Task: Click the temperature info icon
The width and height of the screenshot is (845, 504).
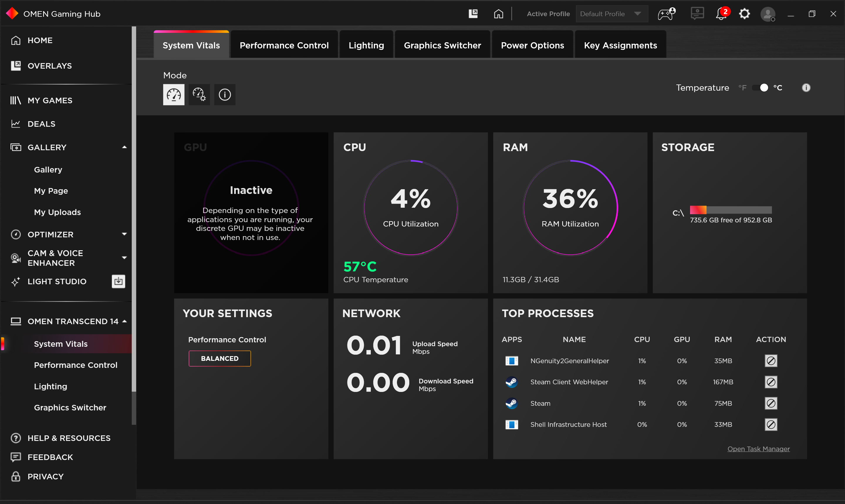Action: tap(806, 88)
